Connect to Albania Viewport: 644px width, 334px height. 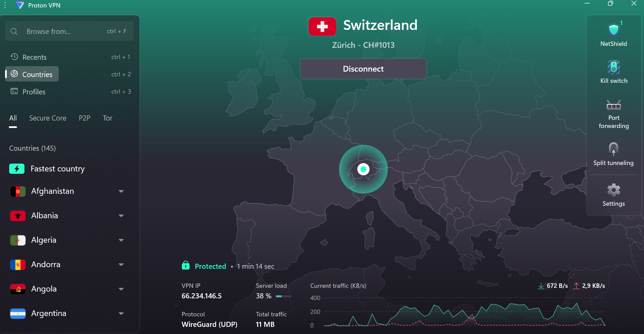44,216
